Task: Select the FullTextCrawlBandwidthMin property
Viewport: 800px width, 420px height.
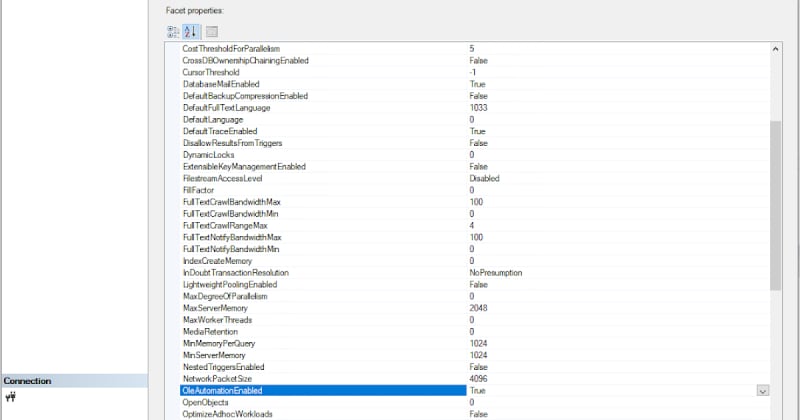Action: (231, 213)
